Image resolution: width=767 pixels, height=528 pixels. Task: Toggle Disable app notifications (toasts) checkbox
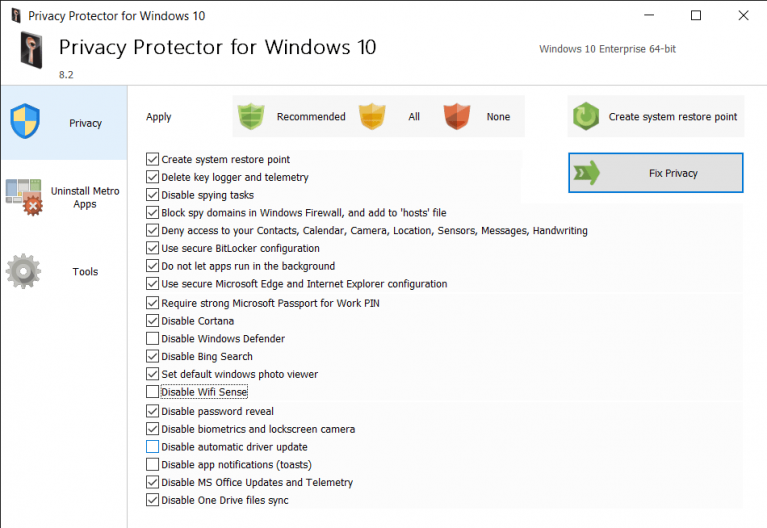152,464
